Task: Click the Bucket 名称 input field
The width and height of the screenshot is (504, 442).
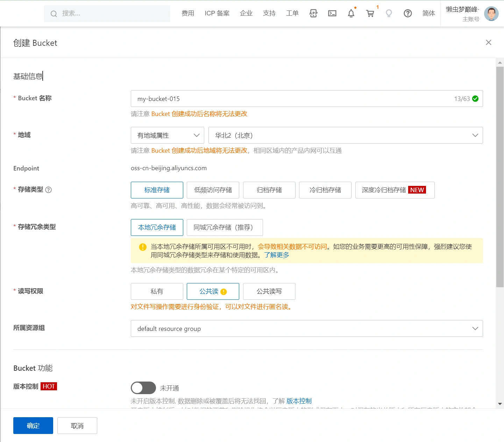Action: click(290, 99)
